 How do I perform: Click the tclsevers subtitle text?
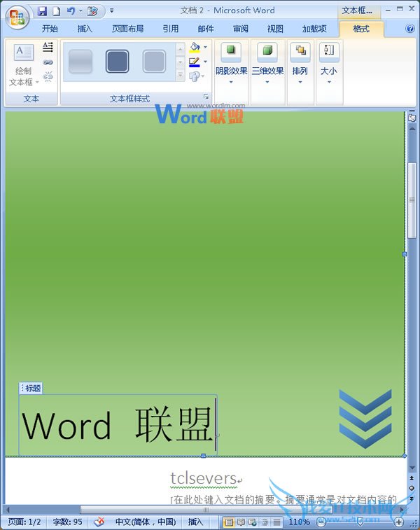coord(204,478)
